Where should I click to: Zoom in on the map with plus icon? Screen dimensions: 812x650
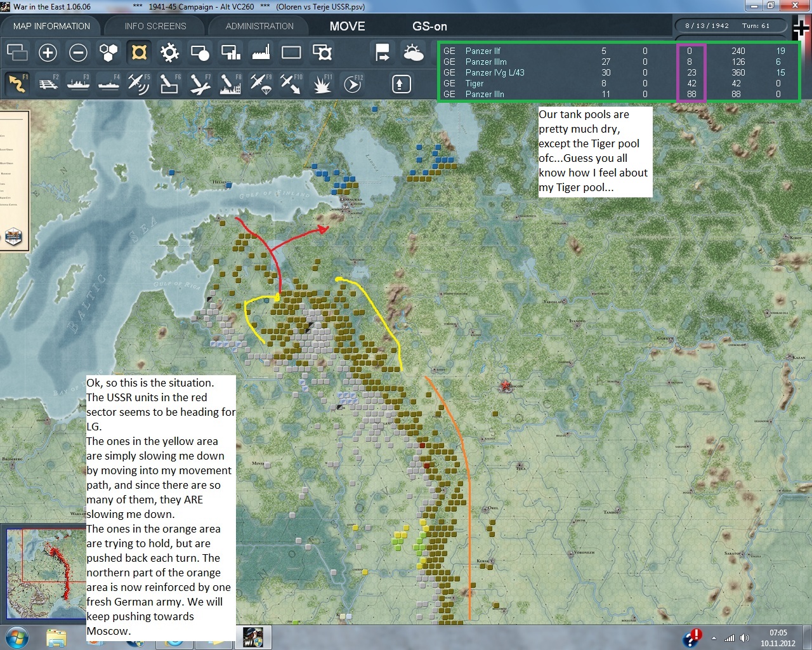(48, 52)
